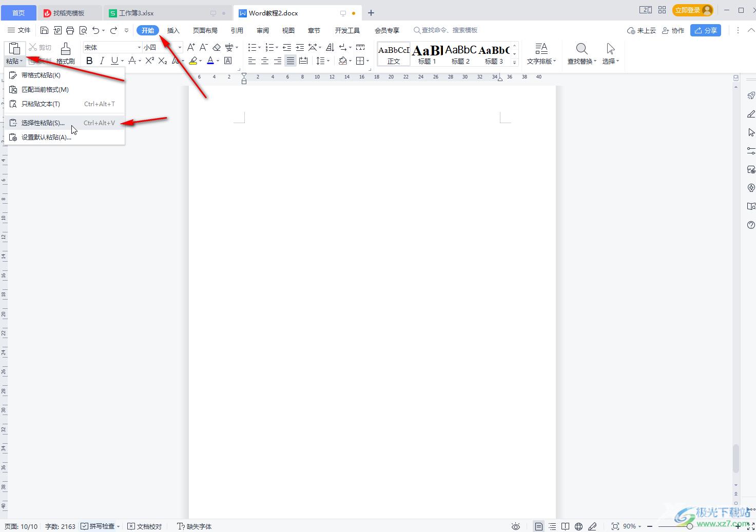Toggle justify alignment

click(290, 61)
